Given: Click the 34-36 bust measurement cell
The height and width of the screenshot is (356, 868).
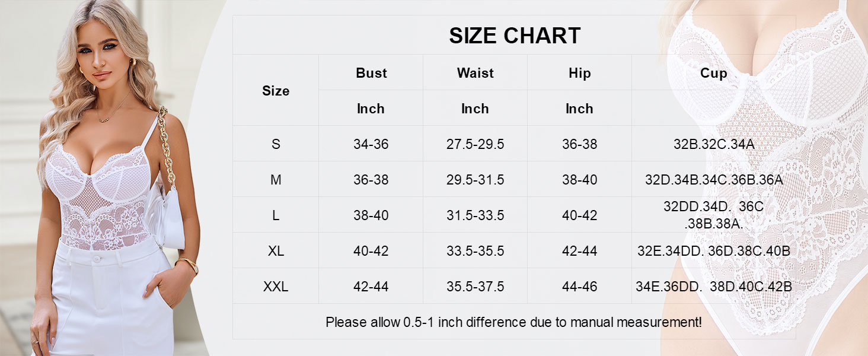Looking at the screenshot, I should (x=371, y=144).
